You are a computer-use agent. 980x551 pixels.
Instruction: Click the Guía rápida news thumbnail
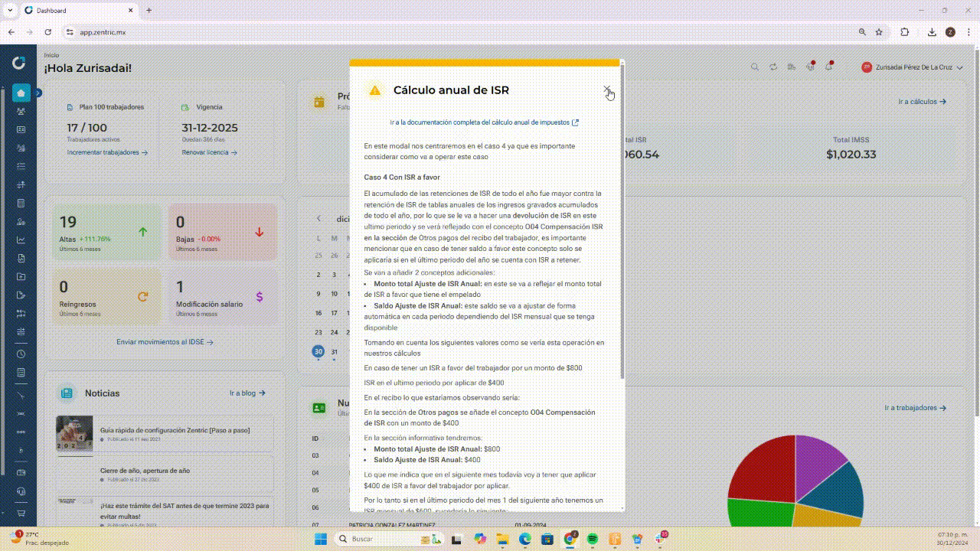[74, 433]
